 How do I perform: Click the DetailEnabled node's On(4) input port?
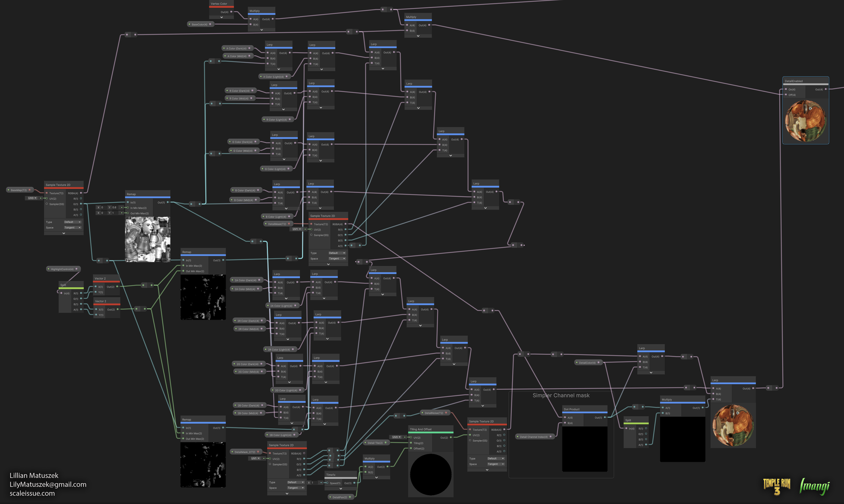coord(786,89)
